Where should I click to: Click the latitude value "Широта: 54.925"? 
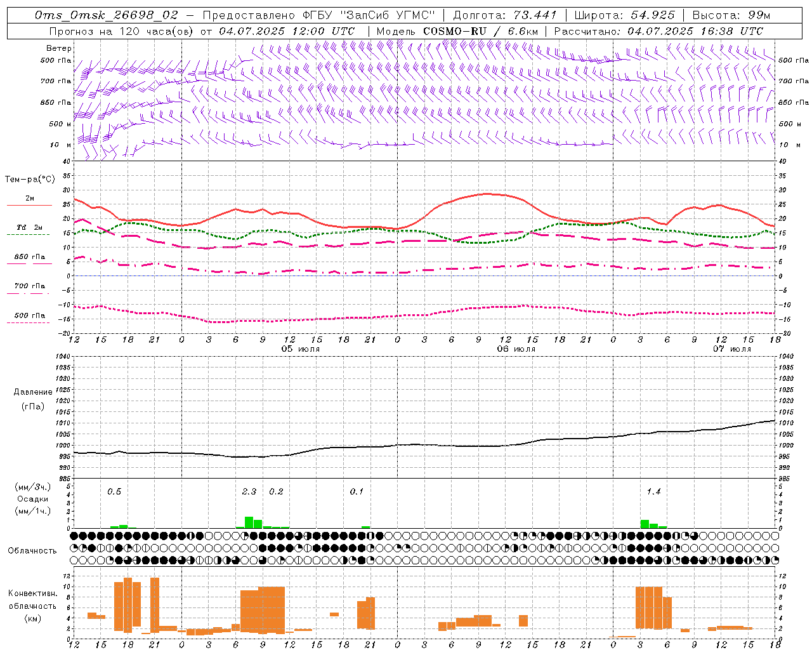click(625, 15)
